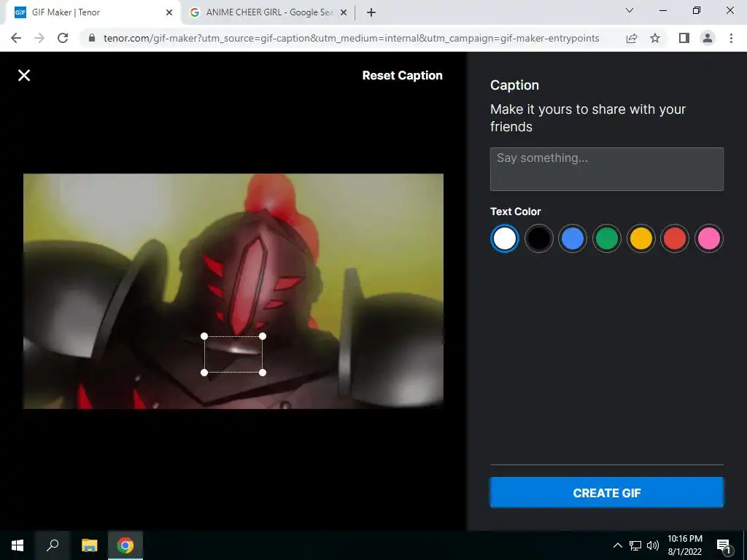The height and width of the screenshot is (560, 747).
Task: View site information lock icon
Action: click(92, 38)
